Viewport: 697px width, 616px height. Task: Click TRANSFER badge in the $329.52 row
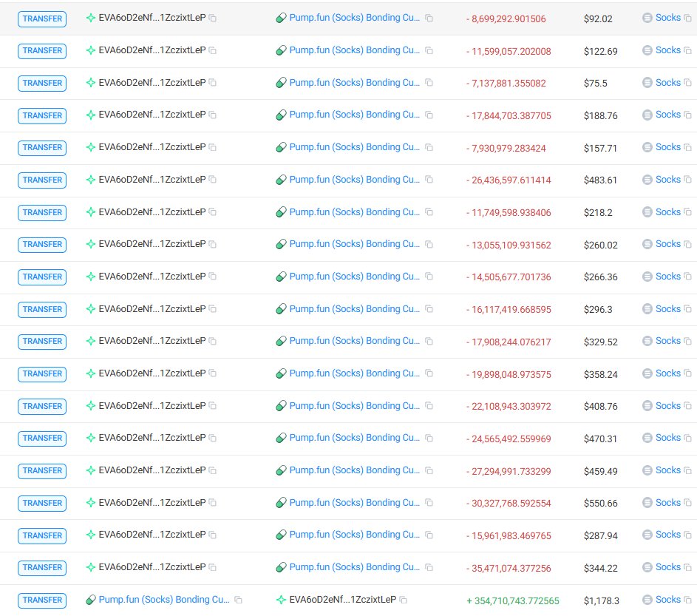tap(42, 341)
